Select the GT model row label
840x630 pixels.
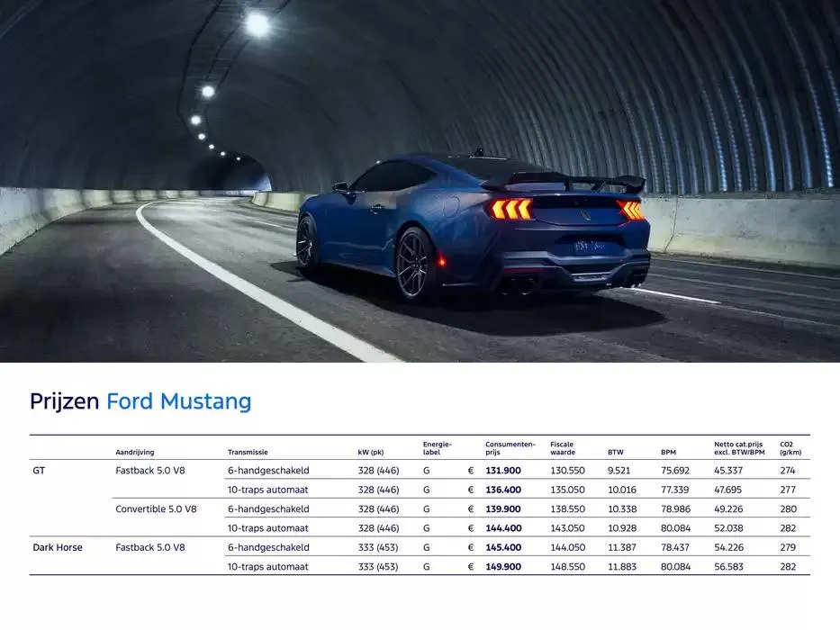click(40, 470)
